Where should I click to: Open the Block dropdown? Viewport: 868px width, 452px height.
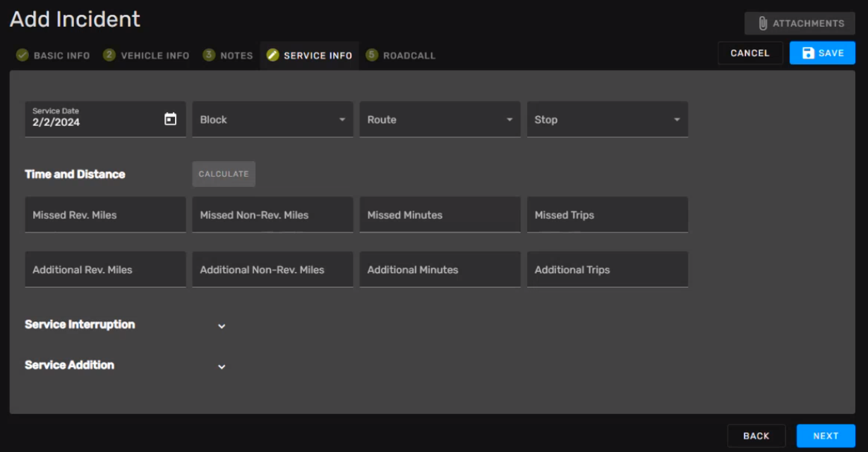272,119
